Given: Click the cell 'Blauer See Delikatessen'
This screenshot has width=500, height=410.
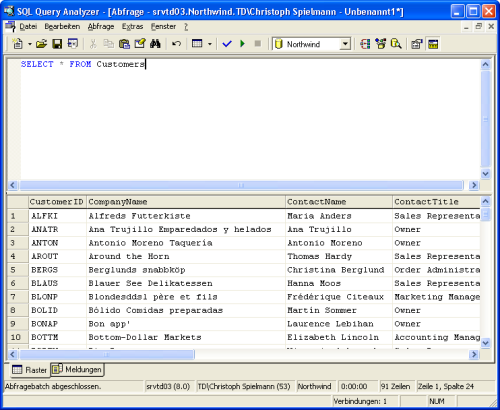Looking at the screenshot, I should pyautogui.click(x=186, y=283).
